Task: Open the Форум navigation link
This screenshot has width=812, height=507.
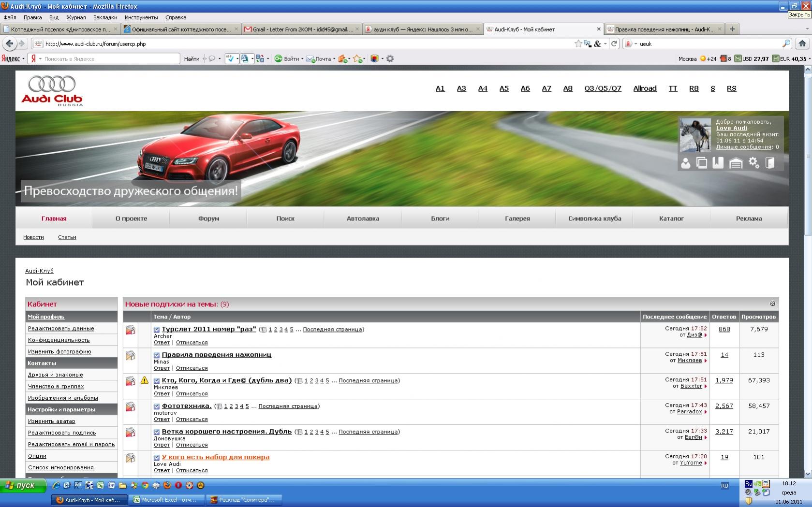Action: coord(208,218)
